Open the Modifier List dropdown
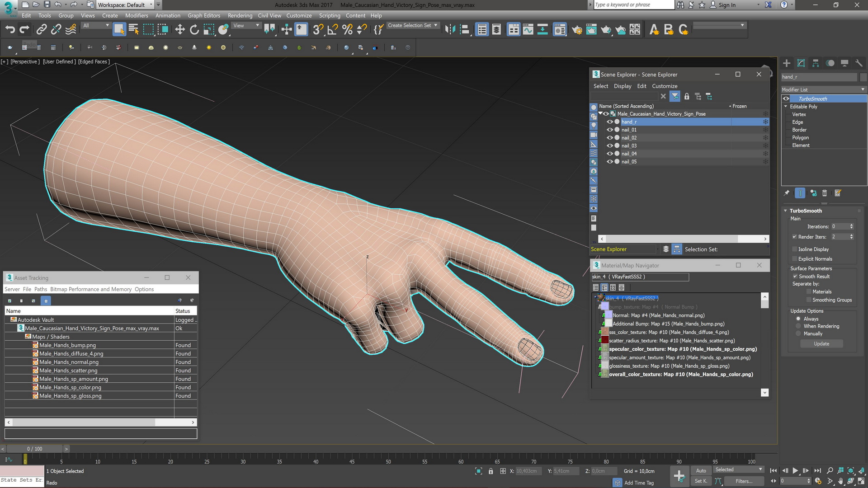Viewport: 868px width, 488px height. (x=824, y=89)
